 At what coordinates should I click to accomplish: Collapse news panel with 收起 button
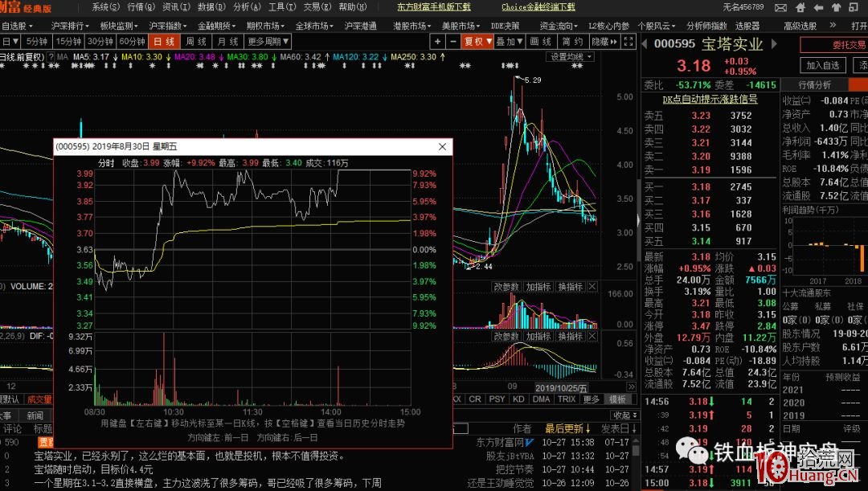click(x=624, y=415)
